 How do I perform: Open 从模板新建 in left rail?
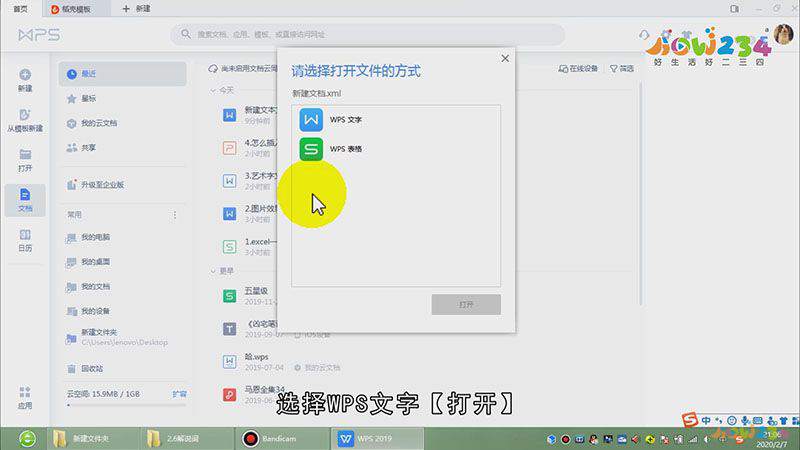pyautogui.click(x=25, y=120)
